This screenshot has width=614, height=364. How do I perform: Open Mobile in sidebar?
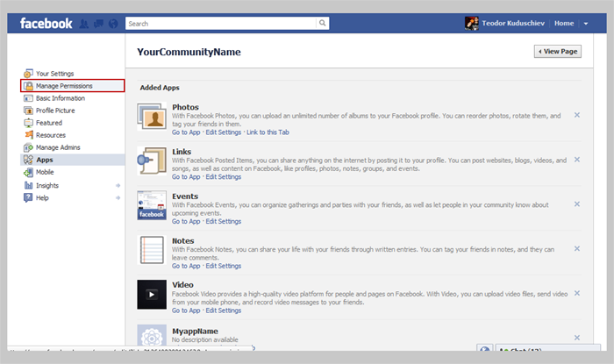tap(45, 172)
